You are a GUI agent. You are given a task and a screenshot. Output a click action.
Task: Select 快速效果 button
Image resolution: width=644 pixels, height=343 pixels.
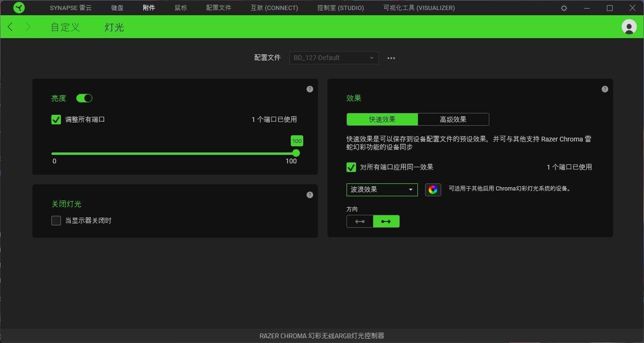(x=382, y=119)
